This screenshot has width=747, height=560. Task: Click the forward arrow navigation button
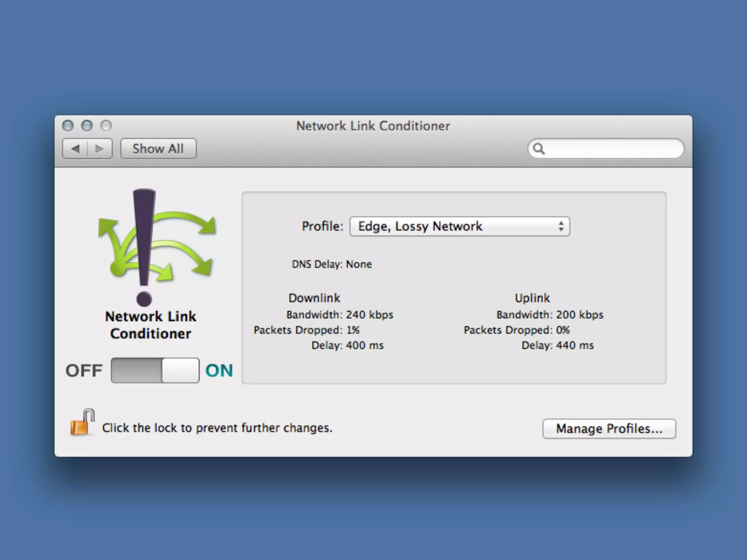99,149
